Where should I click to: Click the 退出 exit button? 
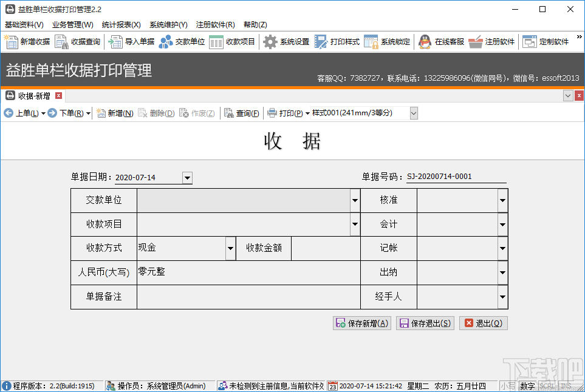click(x=483, y=323)
